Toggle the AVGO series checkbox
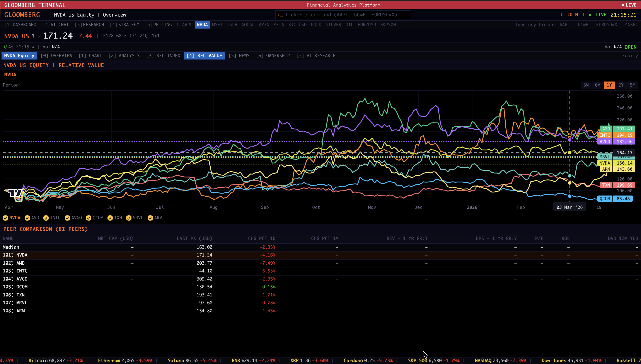This screenshot has height=364, width=641. coord(67,218)
